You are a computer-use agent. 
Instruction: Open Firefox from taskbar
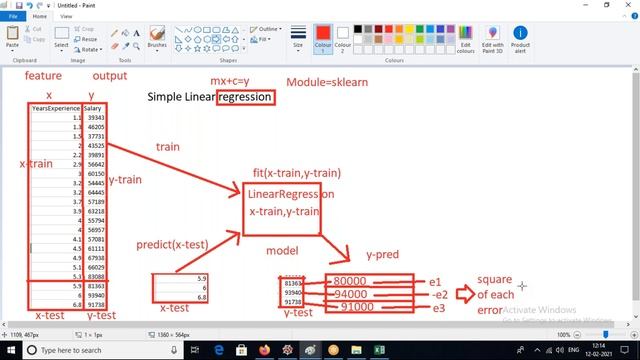pyautogui.click(x=264, y=350)
